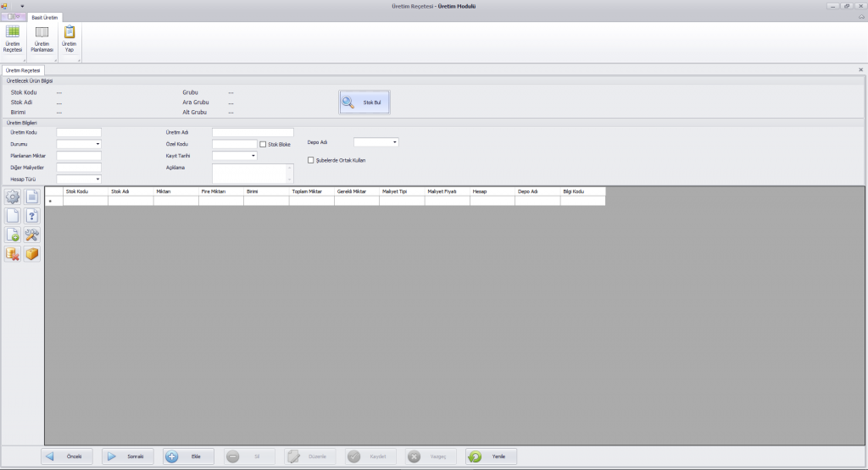Image resolution: width=868 pixels, height=470 pixels.
Task: Click the database delete red X icon
Action: pos(13,254)
